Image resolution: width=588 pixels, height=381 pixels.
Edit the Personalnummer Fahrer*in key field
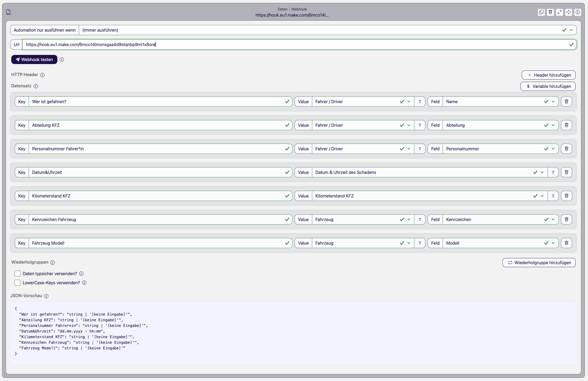click(160, 149)
